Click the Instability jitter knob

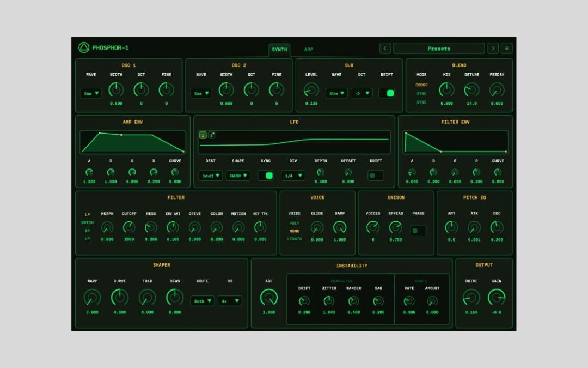tap(329, 301)
